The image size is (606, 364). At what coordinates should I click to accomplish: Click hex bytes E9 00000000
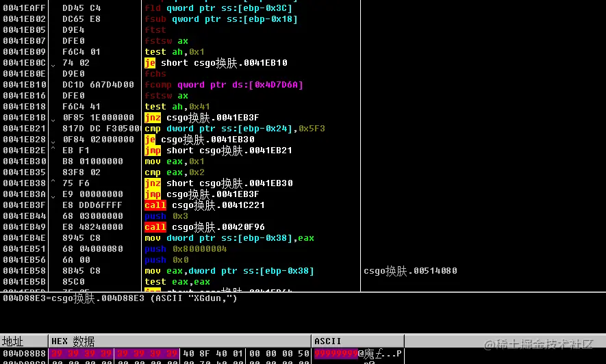pyautogui.click(x=92, y=194)
